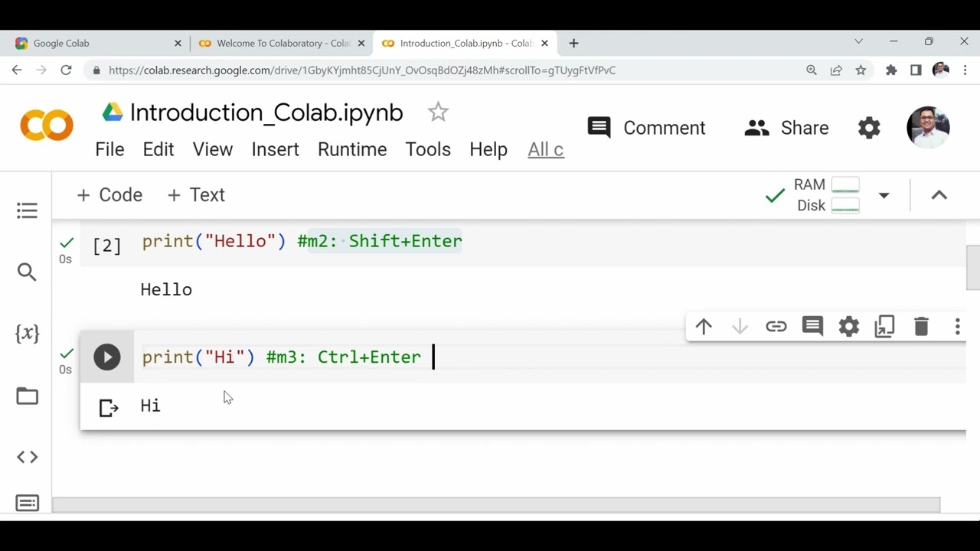The image size is (980, 551).
Task: Copy link to the cell
Action: [x=776, y=327]
